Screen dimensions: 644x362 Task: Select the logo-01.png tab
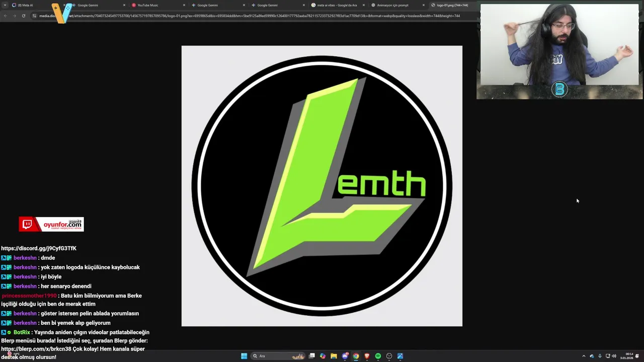pyautogui.click(x=452, y=5)
